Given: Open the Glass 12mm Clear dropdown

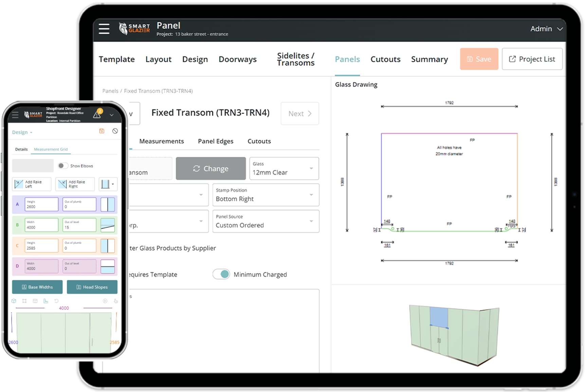Looking at the screenshot, I should (x=284, y=169).
